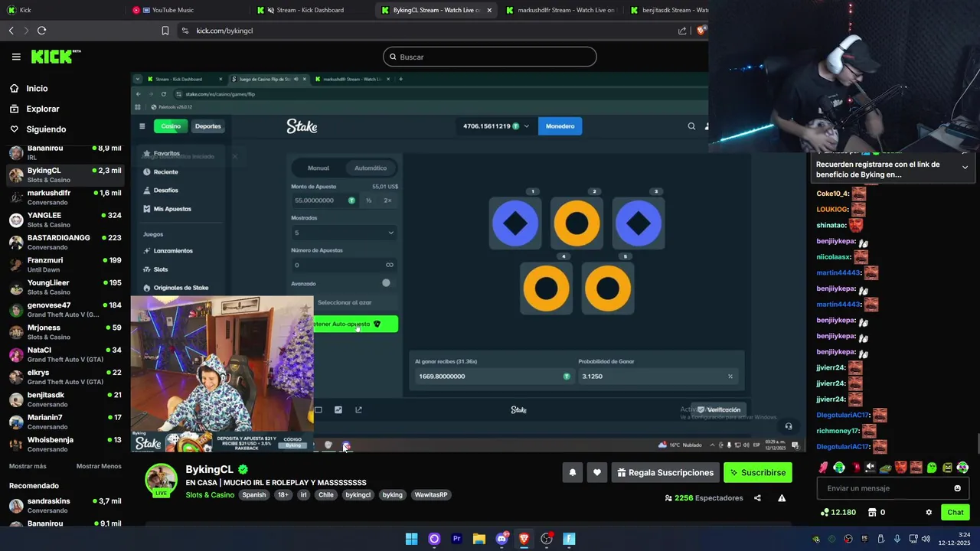
Task: Open markushdlfr channel in sidebar
Action: click(x=65, y=197)
